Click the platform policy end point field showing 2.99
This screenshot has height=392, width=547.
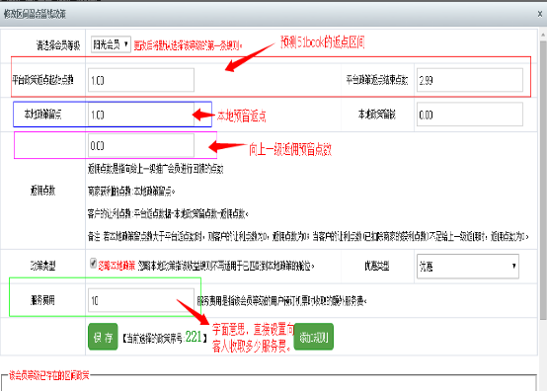[x=470, y=80]
